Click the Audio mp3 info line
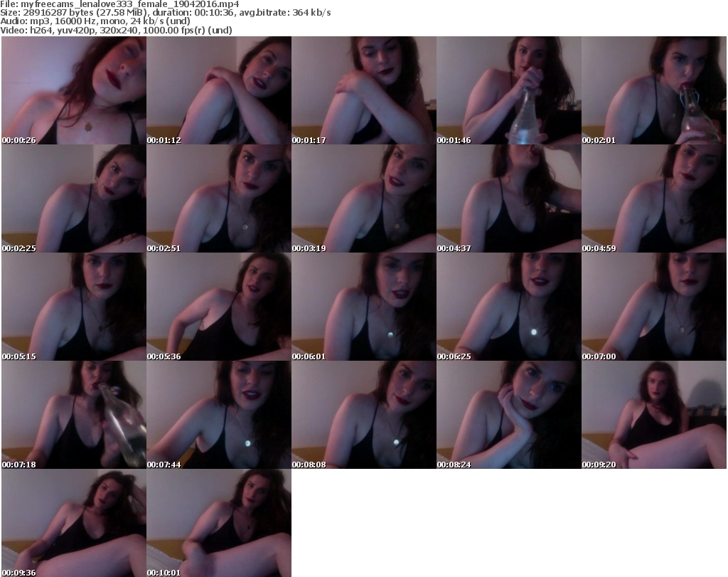Viewport: 728px width, 577px height. (95, 21)
